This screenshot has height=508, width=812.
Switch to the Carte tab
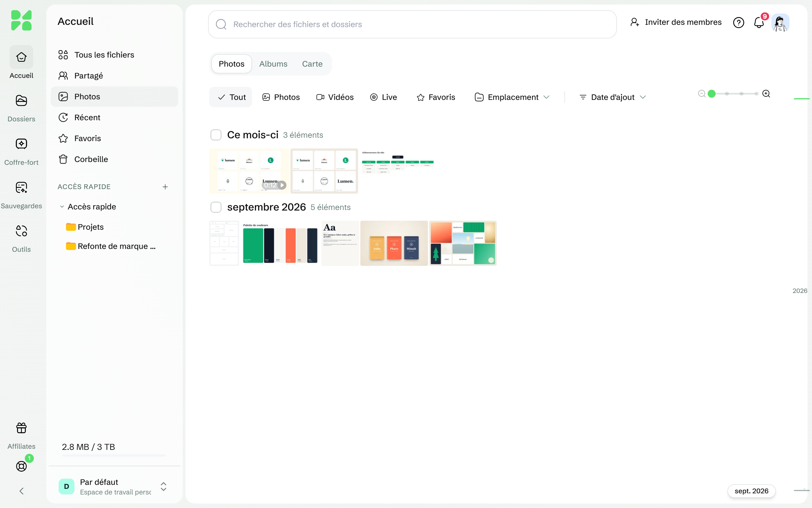pyautogui.click(x=312, y=64)
